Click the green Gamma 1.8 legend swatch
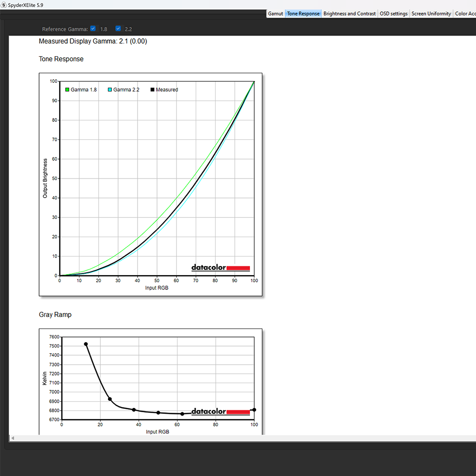 [68, 89]
